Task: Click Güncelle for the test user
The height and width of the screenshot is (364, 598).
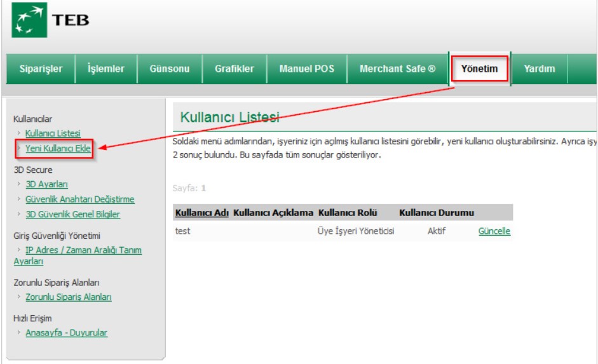Action: tap(494, 231)
